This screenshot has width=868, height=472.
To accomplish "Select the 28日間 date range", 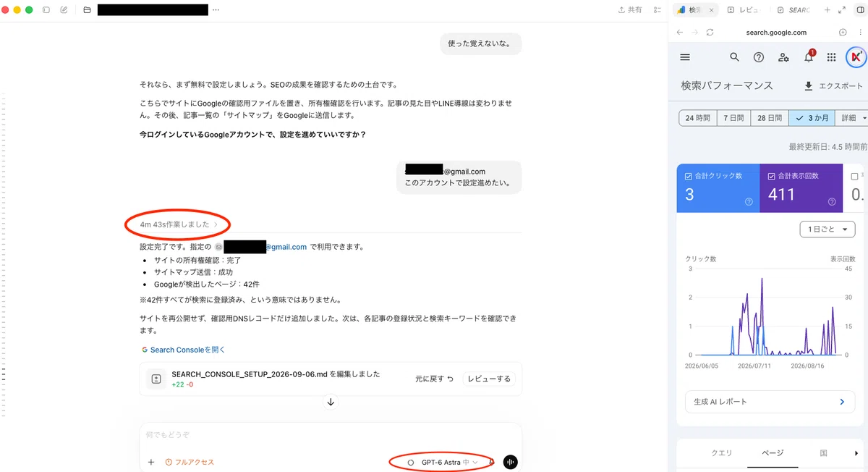I will tap(769, 117).
